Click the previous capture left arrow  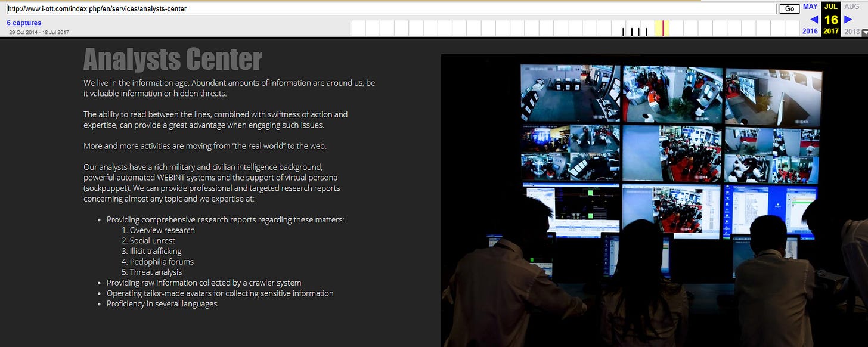814,19
